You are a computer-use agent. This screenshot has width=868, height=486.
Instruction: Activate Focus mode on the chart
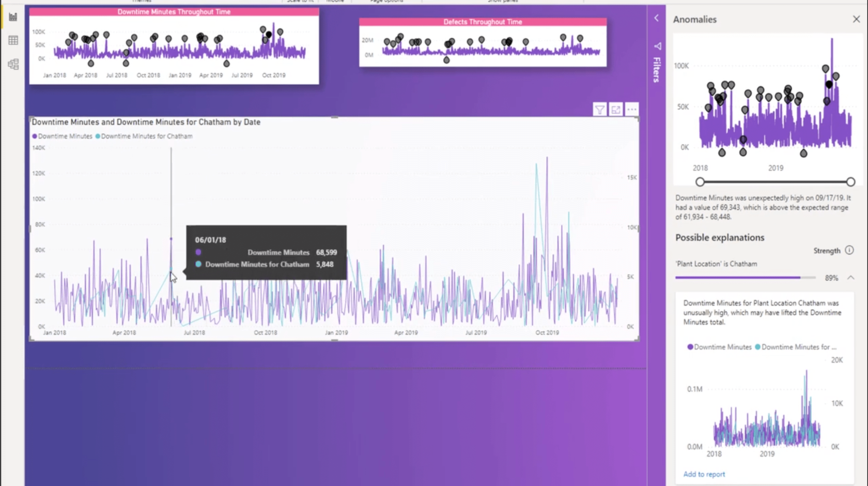pyautogui.click(x=615, y=110)
